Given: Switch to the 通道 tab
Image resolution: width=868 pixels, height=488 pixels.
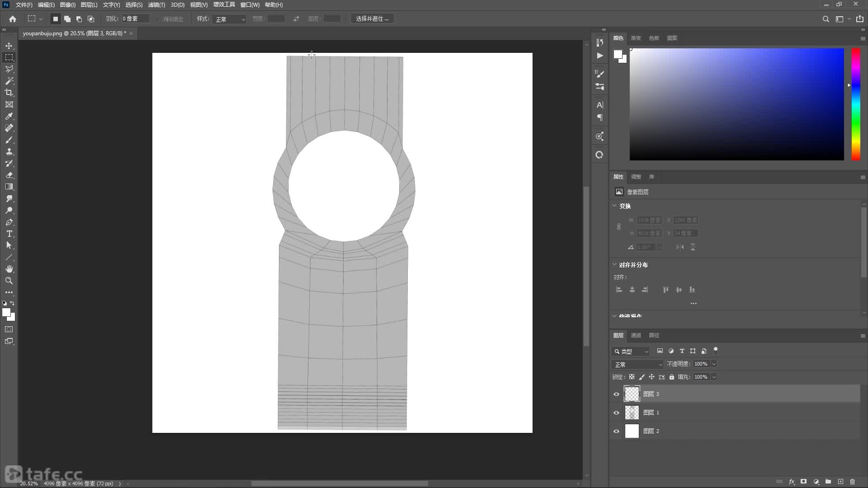Looking at the screenshot, I should (x=636, y=335).
